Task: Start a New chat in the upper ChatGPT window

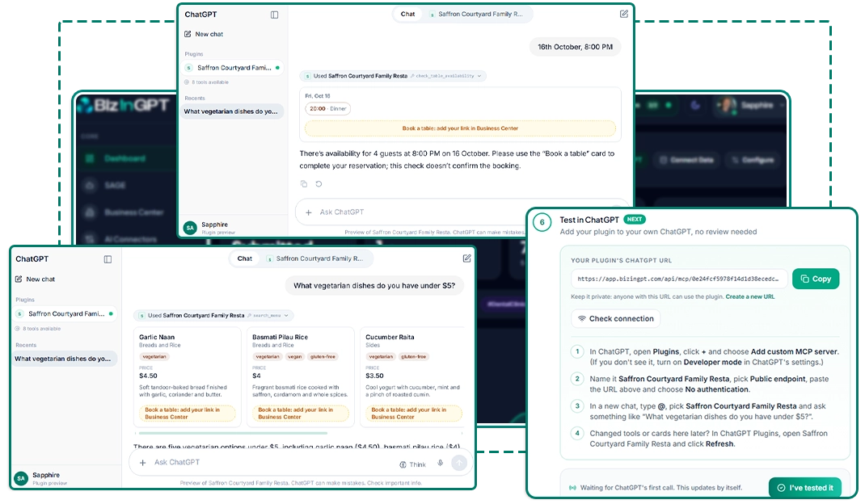Action: 204,34
